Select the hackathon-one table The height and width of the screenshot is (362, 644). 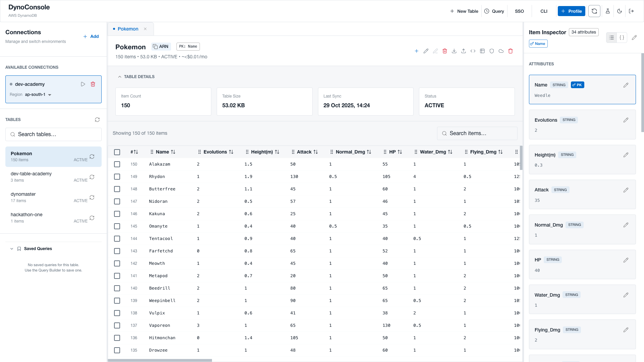click(x=53, y=218)
